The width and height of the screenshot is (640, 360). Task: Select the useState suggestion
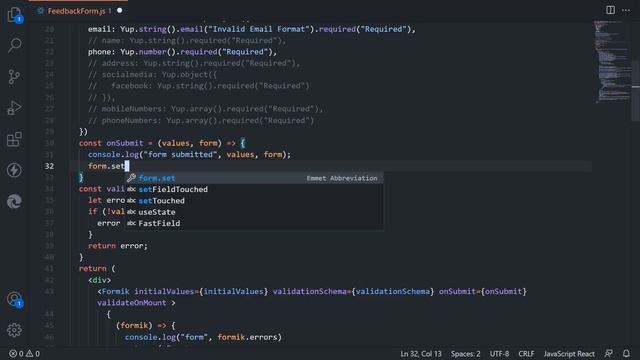click(x=254, y=212)
